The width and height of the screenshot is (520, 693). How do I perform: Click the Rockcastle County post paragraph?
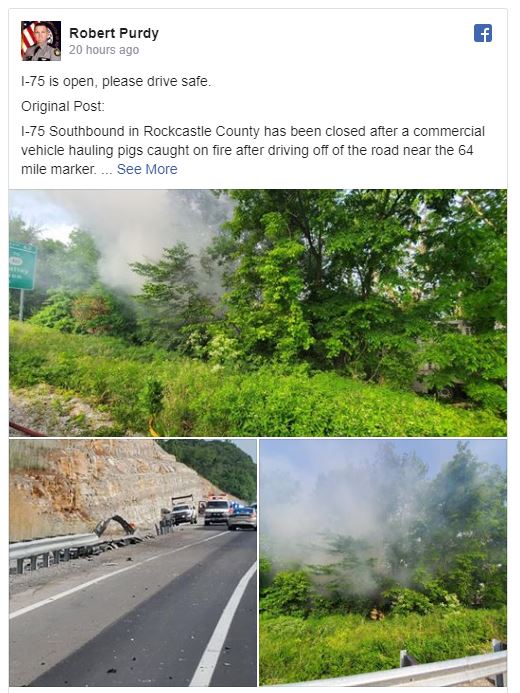pyautogui.click(x=253, y=150)
